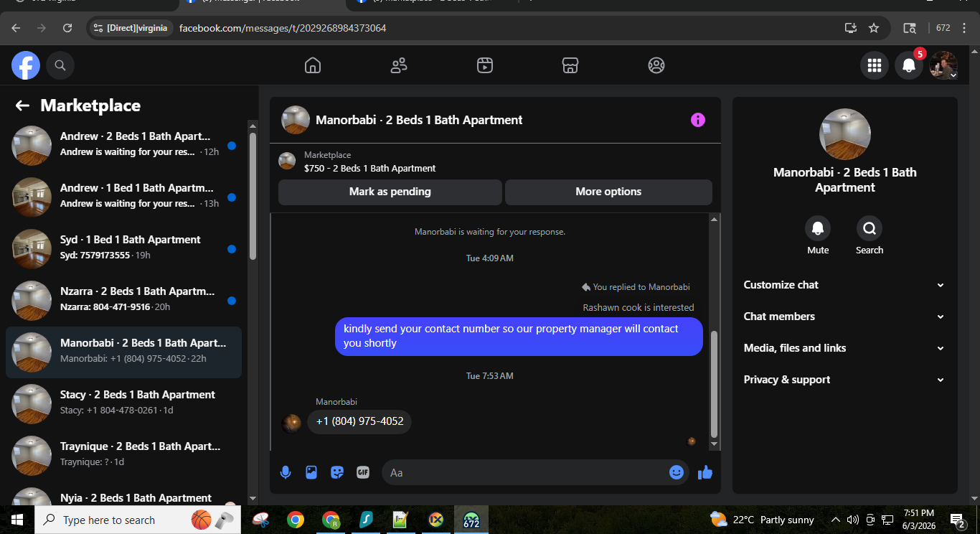Open the Windows Start menu
The width and height of the screenshot is (980, 534).
pos(17,520)
